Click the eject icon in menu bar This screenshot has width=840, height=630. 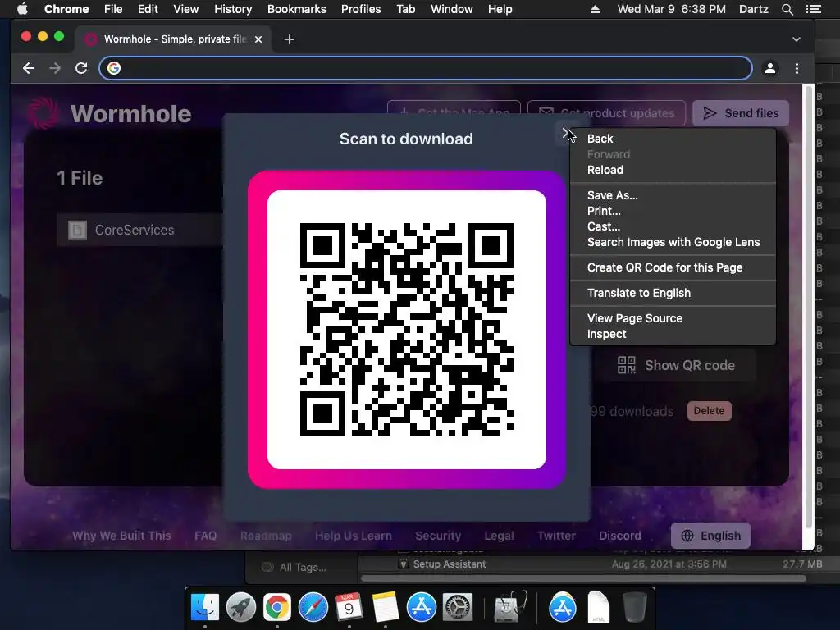[x=595, y=9]
